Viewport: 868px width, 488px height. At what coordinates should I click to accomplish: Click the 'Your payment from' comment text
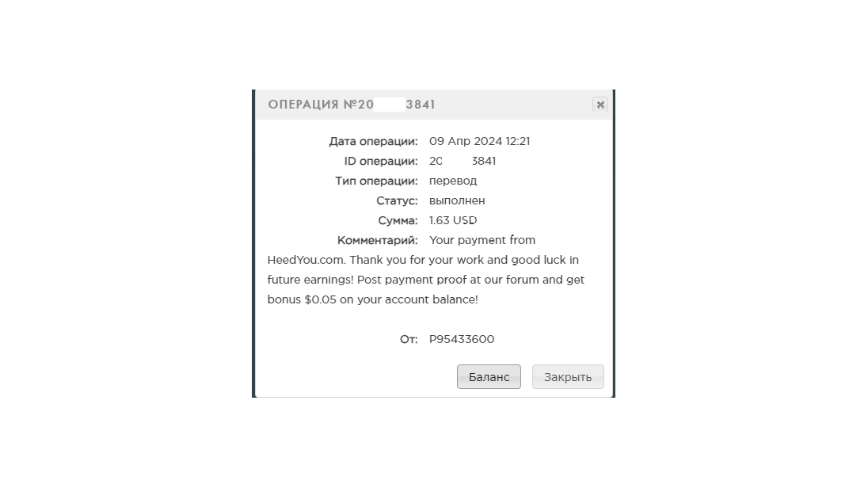482,240
